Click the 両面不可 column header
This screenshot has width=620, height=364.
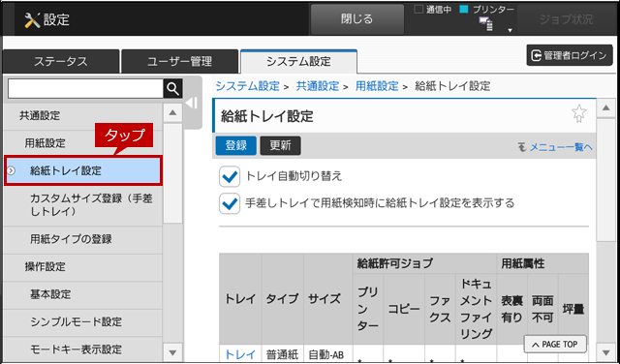(542, 309)
